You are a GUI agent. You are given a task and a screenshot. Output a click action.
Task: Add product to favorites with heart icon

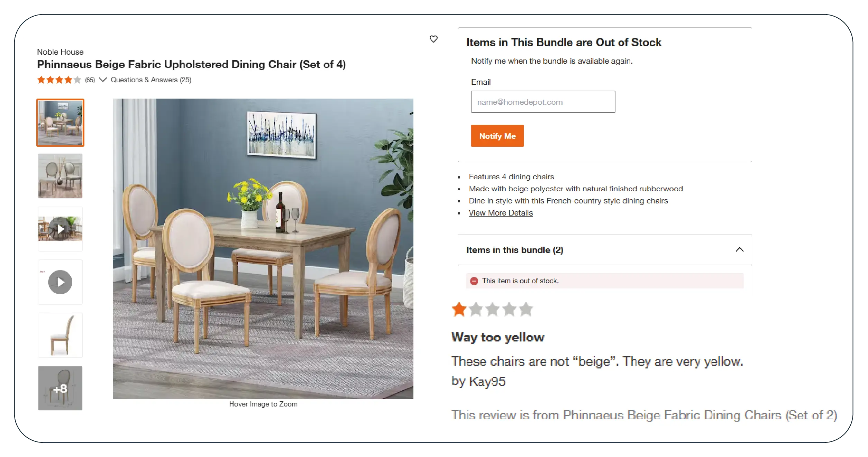point(433,39)
